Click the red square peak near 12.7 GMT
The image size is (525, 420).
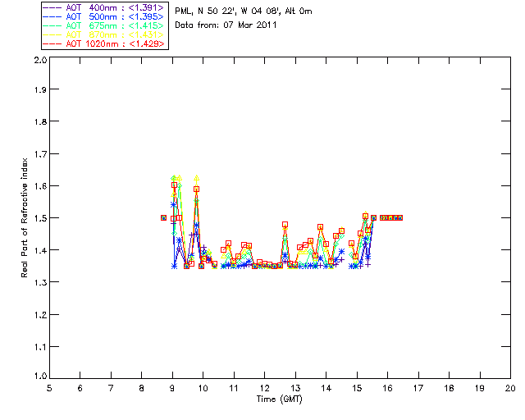click(x=285, y=225)
